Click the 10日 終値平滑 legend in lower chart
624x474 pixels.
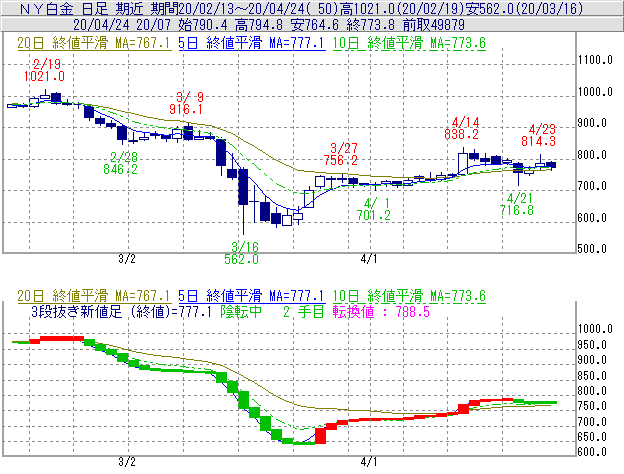click(409, 296)
